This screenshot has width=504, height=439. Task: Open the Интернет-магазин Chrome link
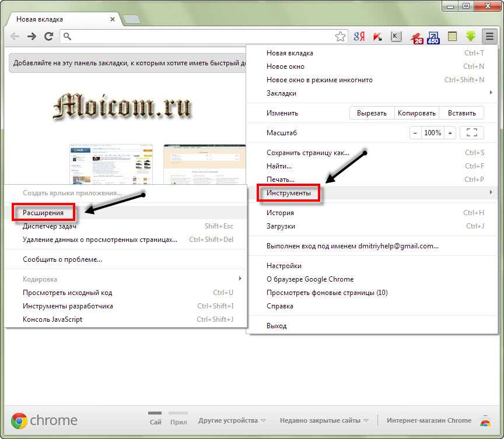click(x=429, y=420)
